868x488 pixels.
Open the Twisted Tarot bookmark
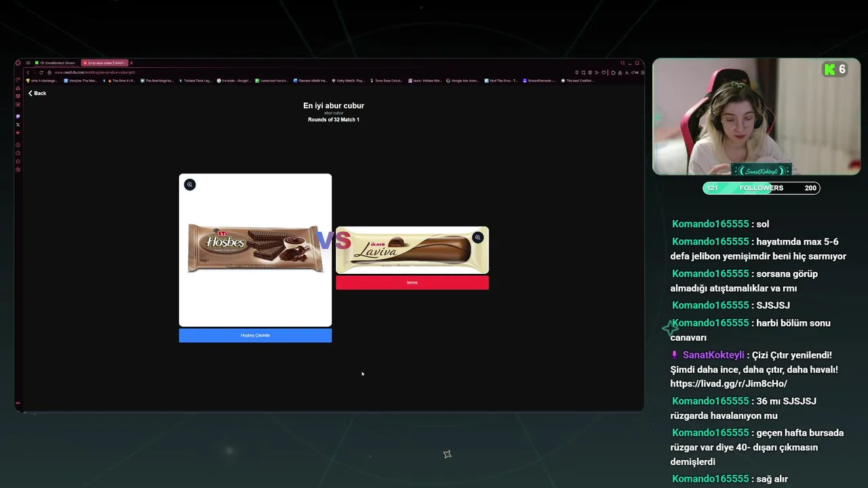[195, 81]
